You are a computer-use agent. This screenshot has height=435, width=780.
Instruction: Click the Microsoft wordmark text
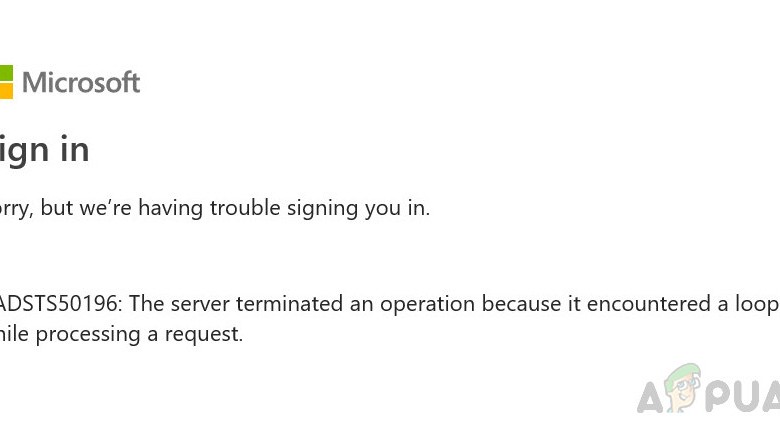[x=81, y=82]
